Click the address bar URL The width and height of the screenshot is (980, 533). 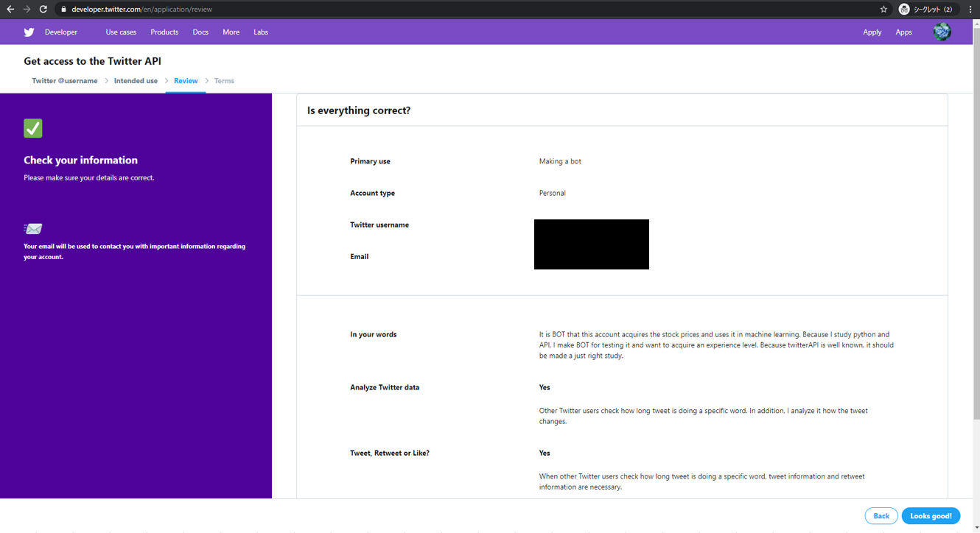pos(141,10)
